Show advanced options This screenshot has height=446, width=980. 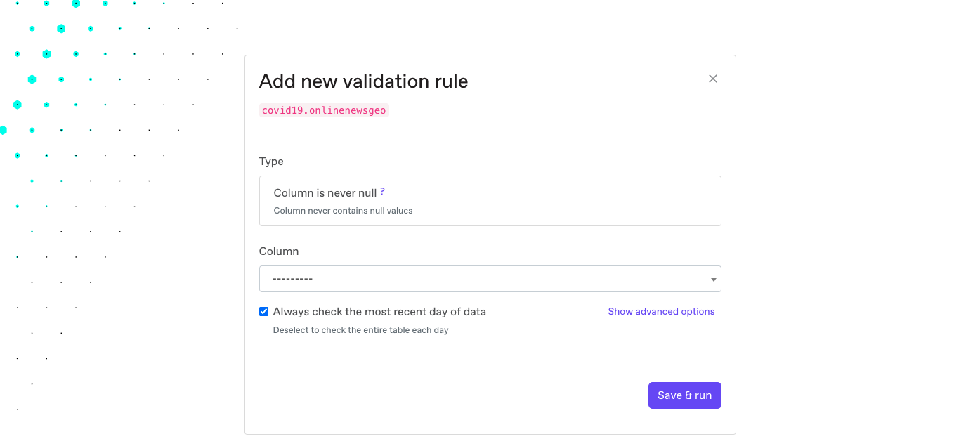661,312
